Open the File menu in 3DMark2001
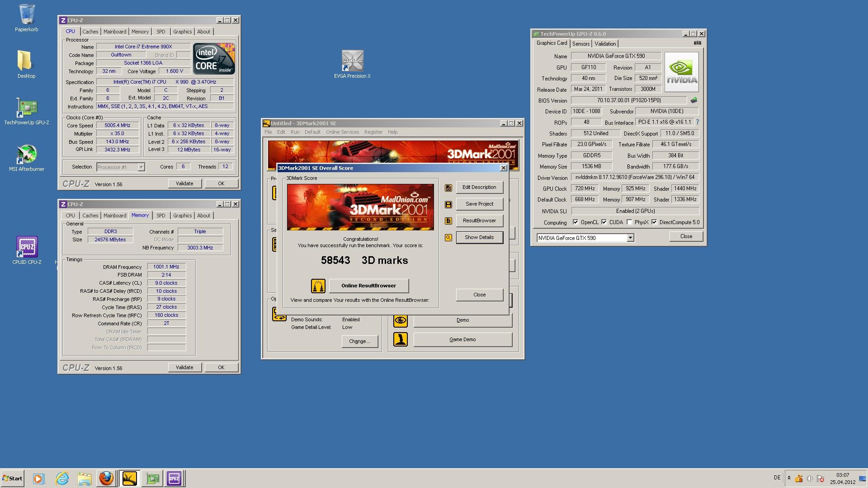Image resolution: width=868 pixels, height=488 pixels. pos(268,132)
